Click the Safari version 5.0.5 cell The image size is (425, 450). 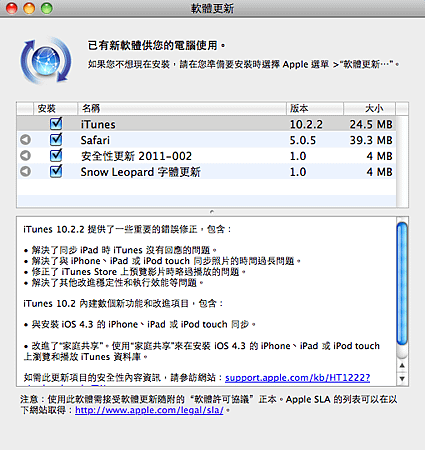pos(302,140)
